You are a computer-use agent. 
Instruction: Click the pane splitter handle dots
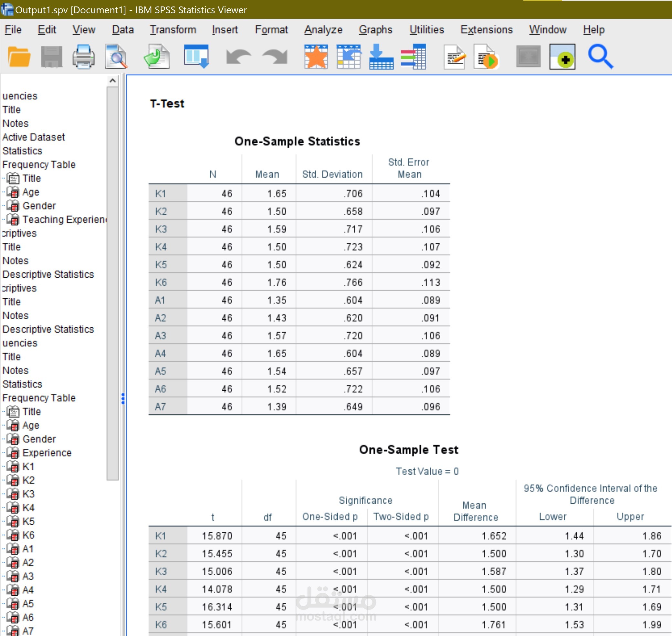pos(123,398)
